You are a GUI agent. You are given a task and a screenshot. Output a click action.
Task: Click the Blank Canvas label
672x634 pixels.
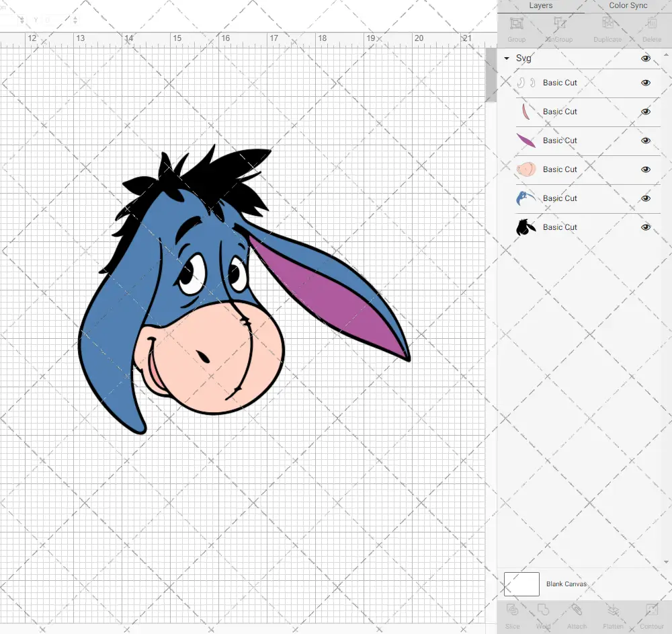click(x=566, y=584)
